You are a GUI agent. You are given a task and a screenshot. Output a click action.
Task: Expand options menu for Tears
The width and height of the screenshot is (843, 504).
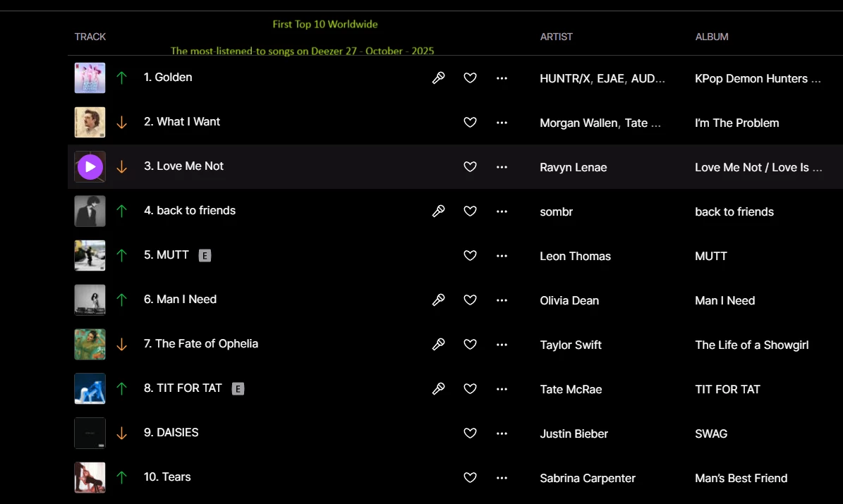point(502,478)
